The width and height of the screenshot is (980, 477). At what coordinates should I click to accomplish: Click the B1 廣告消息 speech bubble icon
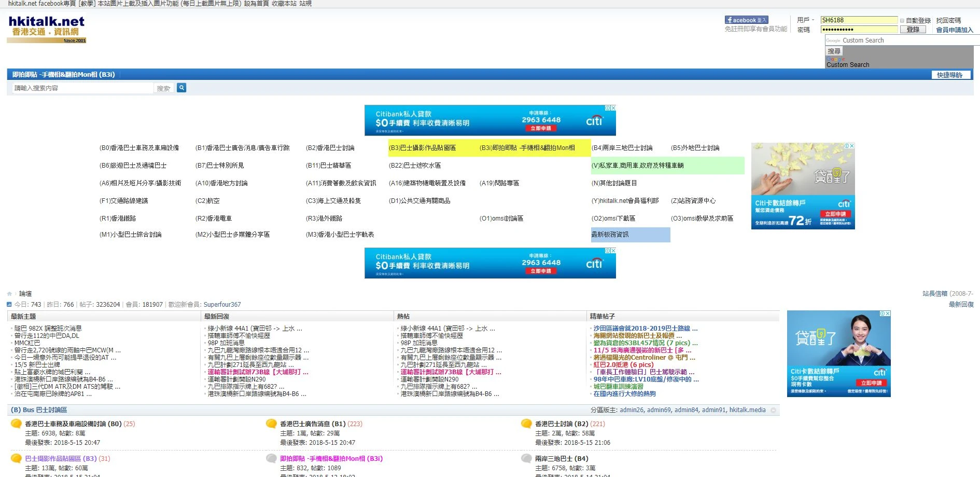[x=271, y=424]
